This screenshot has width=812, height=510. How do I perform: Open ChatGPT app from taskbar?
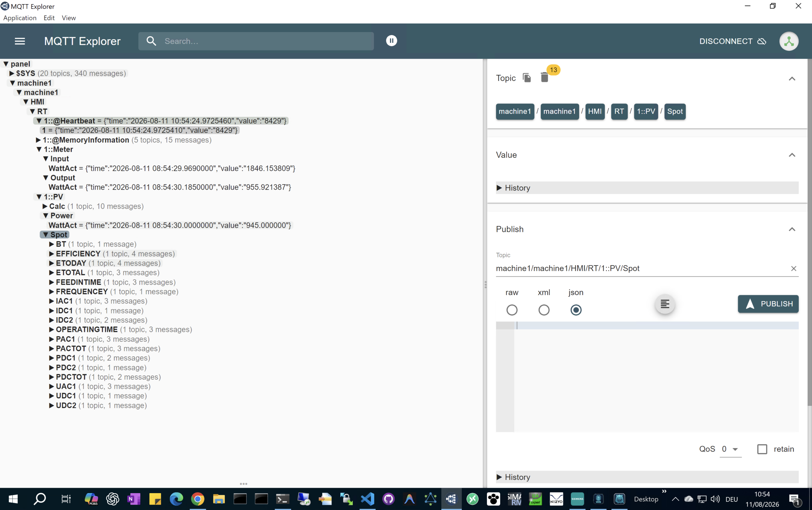(113, 499)
